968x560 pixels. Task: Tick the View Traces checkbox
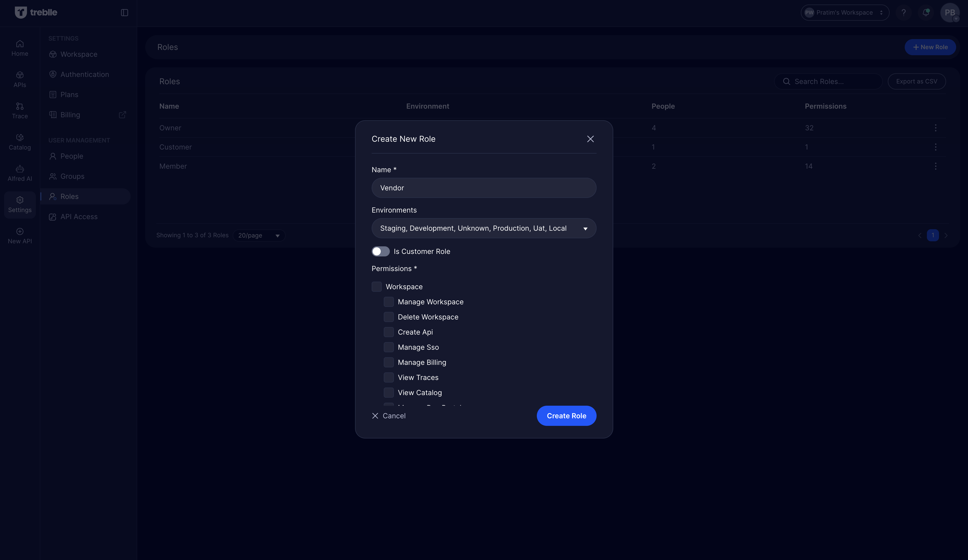388,377
